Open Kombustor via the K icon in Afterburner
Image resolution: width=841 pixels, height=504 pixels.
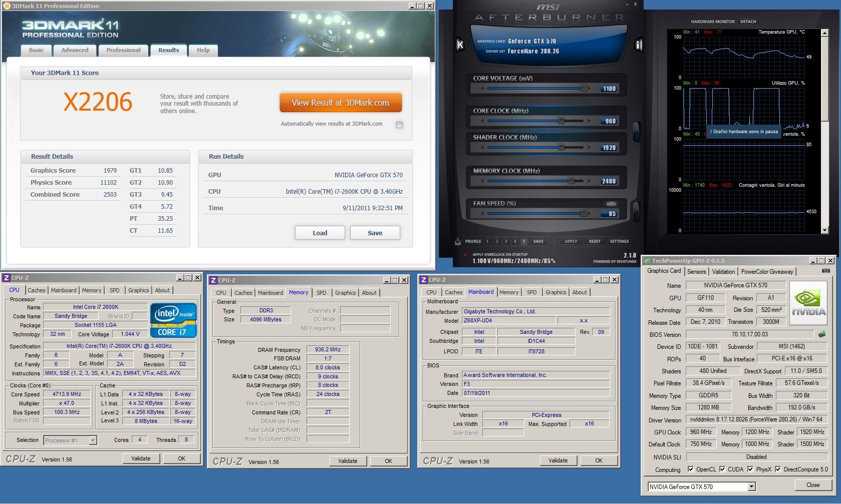[460, 45]
